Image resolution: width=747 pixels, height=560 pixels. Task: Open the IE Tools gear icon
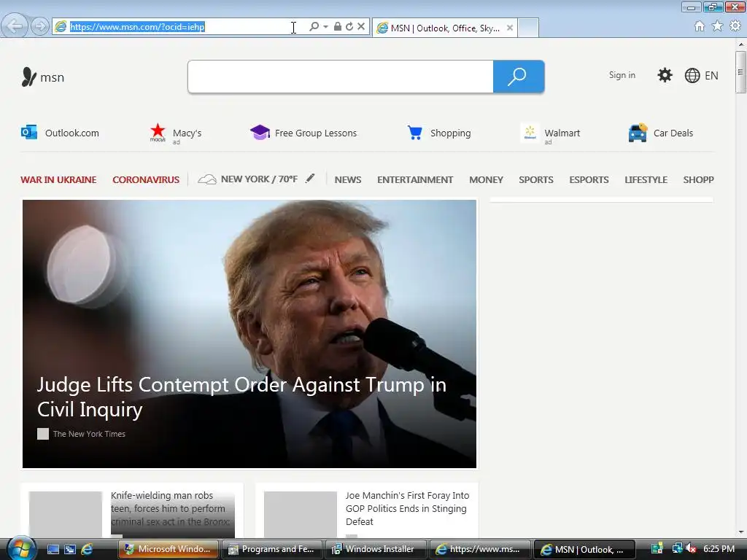click(735, 26)
